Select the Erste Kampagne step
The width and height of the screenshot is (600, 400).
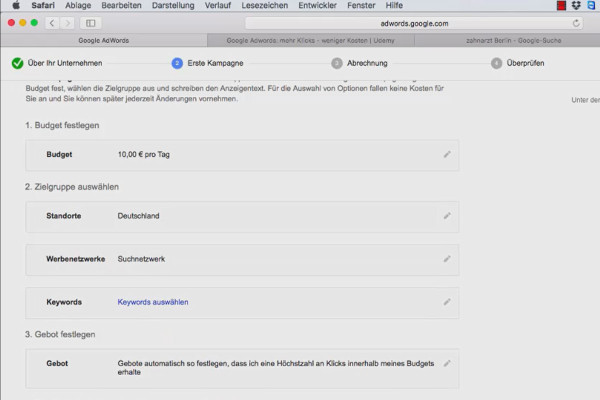coord(215,63)
